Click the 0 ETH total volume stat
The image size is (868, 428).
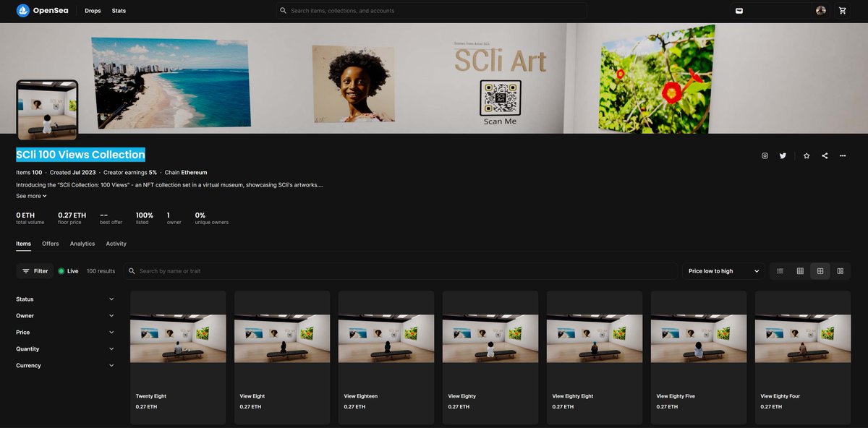(30, 218)
